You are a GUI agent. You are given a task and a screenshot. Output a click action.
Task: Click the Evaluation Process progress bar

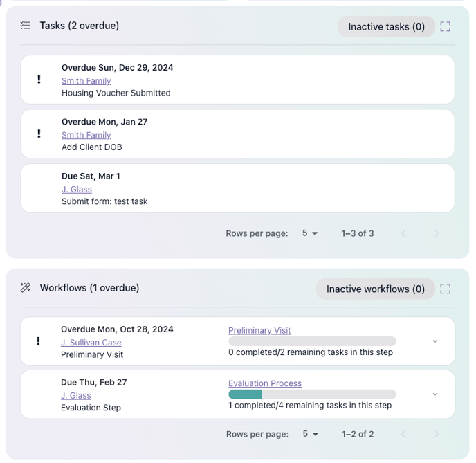coord(312,394)
